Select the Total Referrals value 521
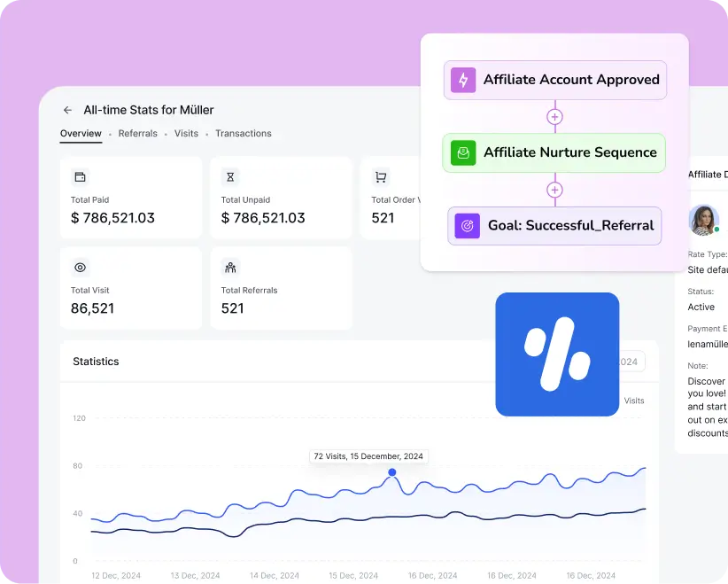The width and height of the screenshot is (728, 584). pos(233,308)
